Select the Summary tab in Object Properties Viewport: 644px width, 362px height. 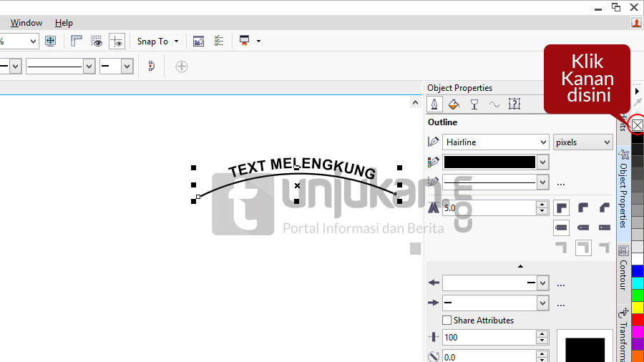click(514, 104)
